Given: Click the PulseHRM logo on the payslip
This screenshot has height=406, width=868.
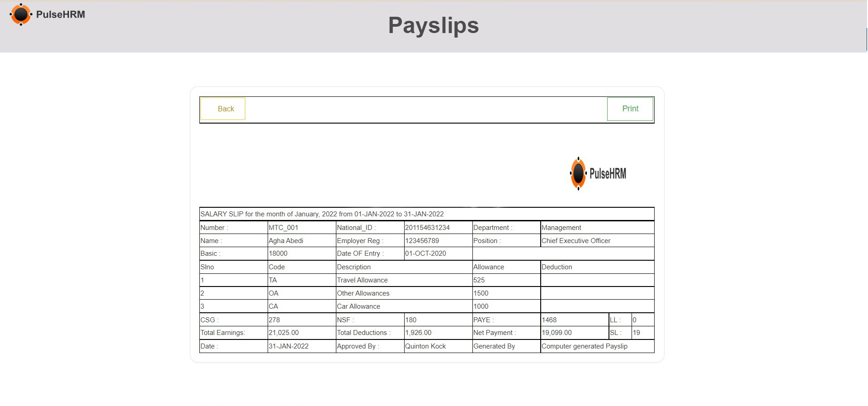Looking at the screenshot, I should click(x=598, y=173).
